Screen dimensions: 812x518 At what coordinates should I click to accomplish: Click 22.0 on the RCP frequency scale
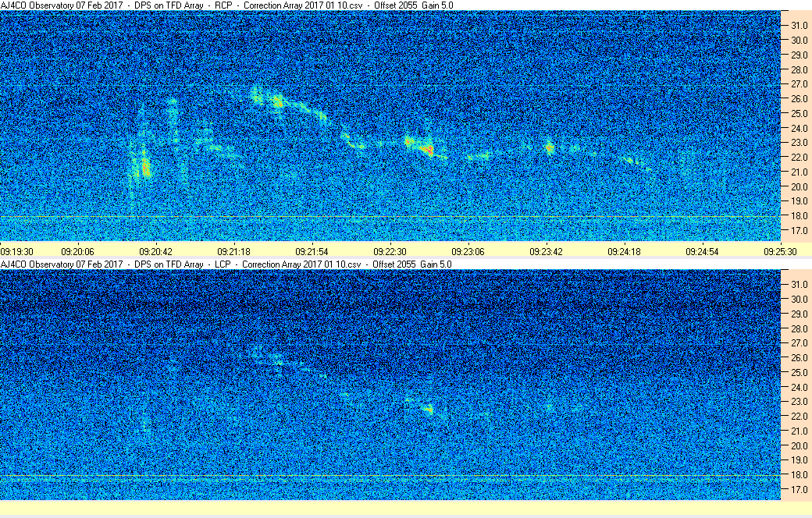799,158
